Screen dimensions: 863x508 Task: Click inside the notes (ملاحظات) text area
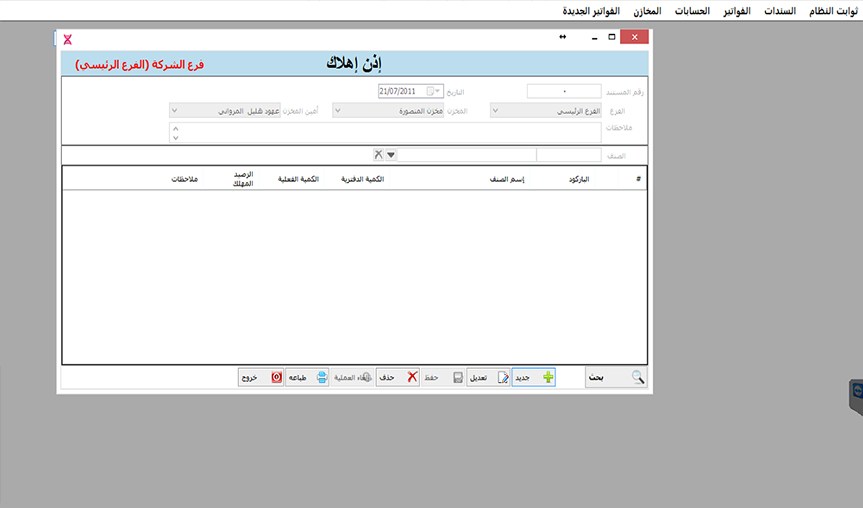pyautogui.click(x=400, y=133)
